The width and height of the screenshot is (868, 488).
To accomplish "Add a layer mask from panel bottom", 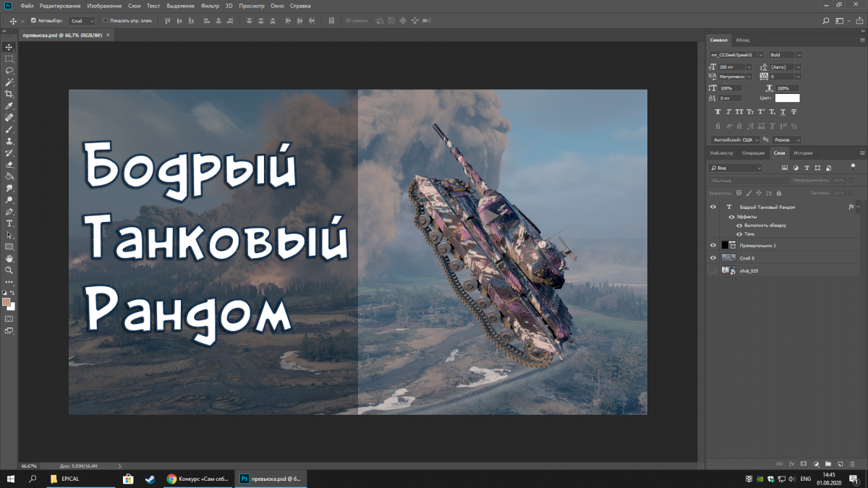I will [804, 463].
